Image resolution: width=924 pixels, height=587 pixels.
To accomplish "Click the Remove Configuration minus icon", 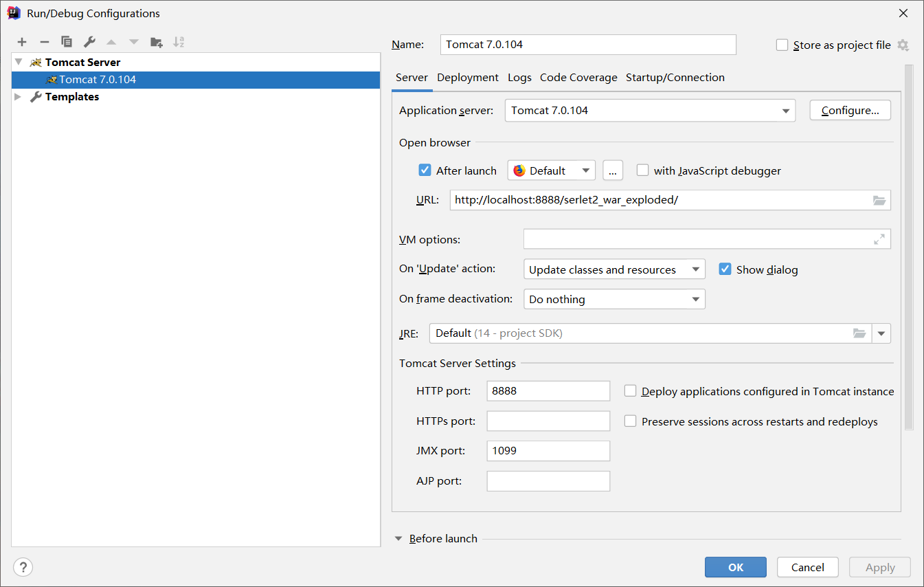I will pyautogui.click(x=44, y=42).
